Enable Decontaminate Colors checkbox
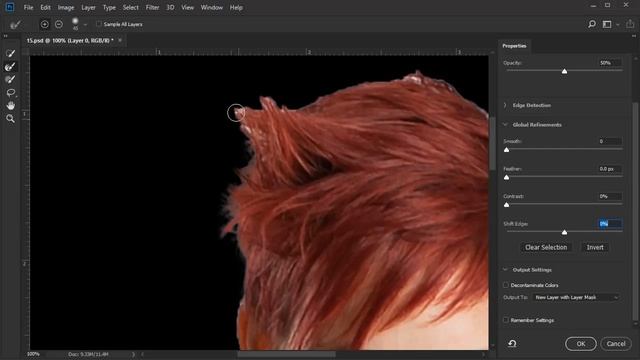The height and width of the screenshot is (360, 640). point(506,285)
